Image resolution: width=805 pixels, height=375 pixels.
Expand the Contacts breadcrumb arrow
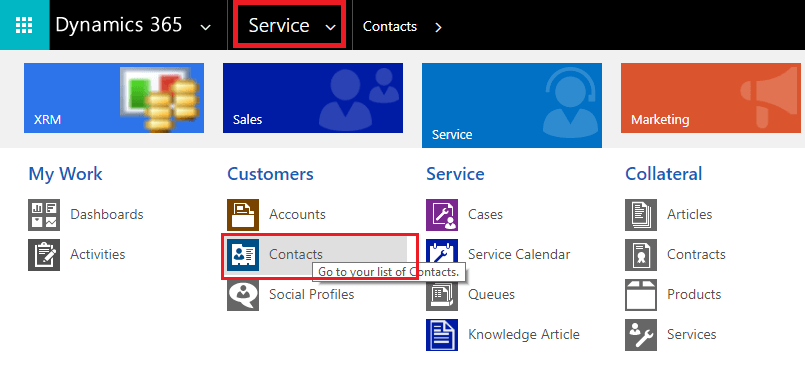point(438,27)
